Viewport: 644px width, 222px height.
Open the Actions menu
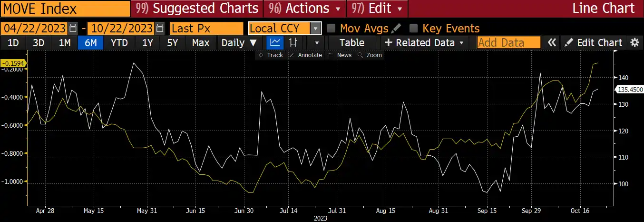pos(312,8)
